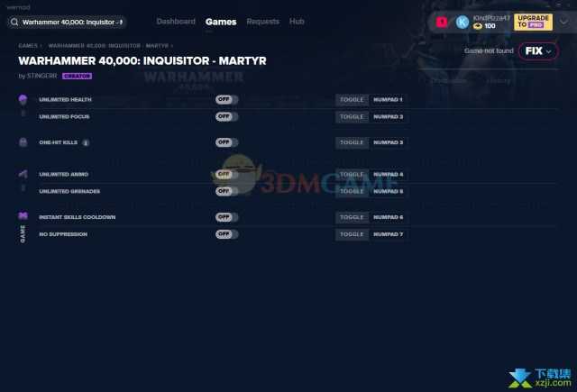Image resolution: width=577 pixels, height=392 pixels.
Task: Click Toggle button for Unlimited Focus
Action: (x=352, y=117)
